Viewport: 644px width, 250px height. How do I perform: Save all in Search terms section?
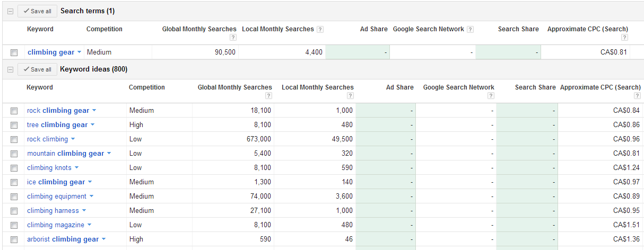[x=37, y=11]
